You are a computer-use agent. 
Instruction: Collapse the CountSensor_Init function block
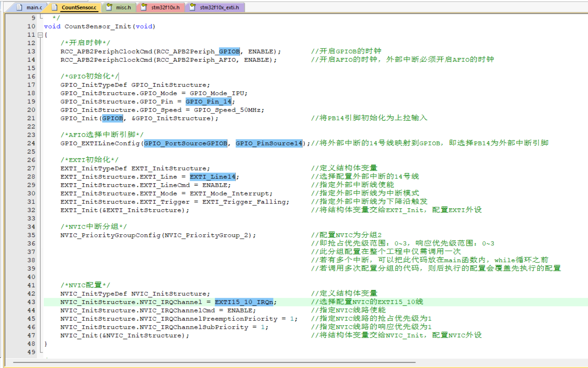40,35
